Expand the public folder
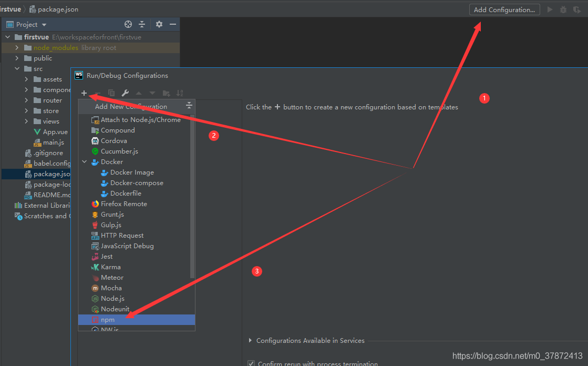This screenshot has width=588, height=366. 17,58
